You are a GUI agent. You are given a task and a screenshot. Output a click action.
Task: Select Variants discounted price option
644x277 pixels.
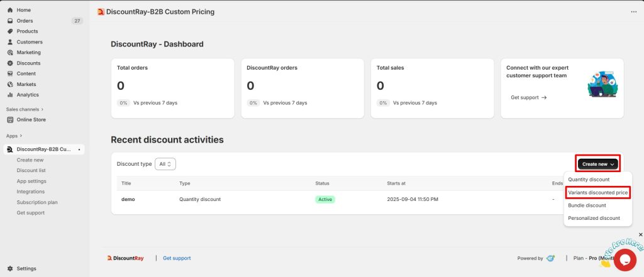pyautogui.click(x=597, y=192)
